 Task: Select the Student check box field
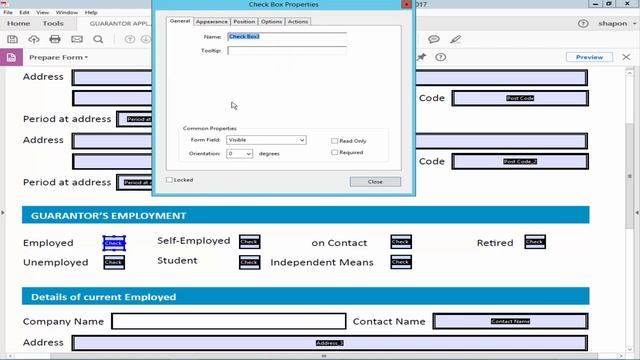pos(249,262)
